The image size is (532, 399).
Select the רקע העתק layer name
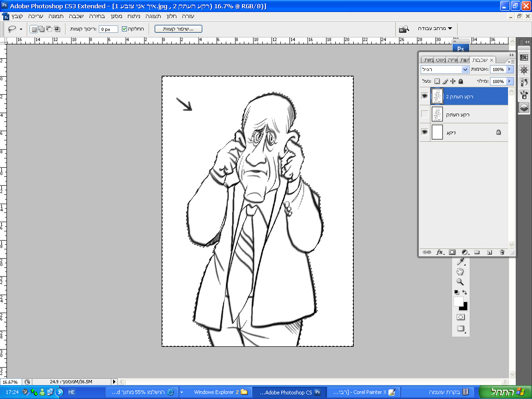point(458,115)
